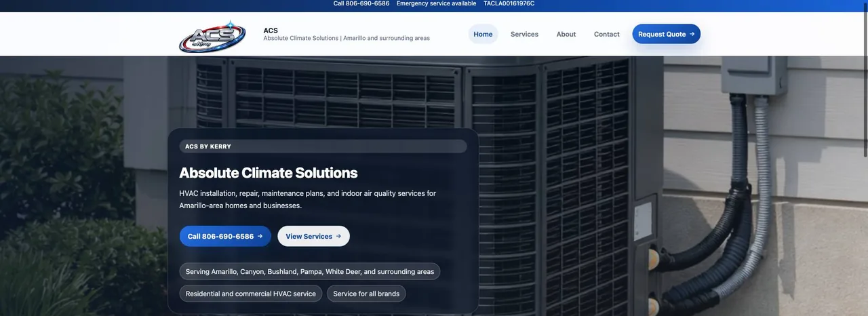Image resolution: width=868 pixels, height=316 pixels.
Task: Click the ACS site title text
Action: tap(271, 31)
